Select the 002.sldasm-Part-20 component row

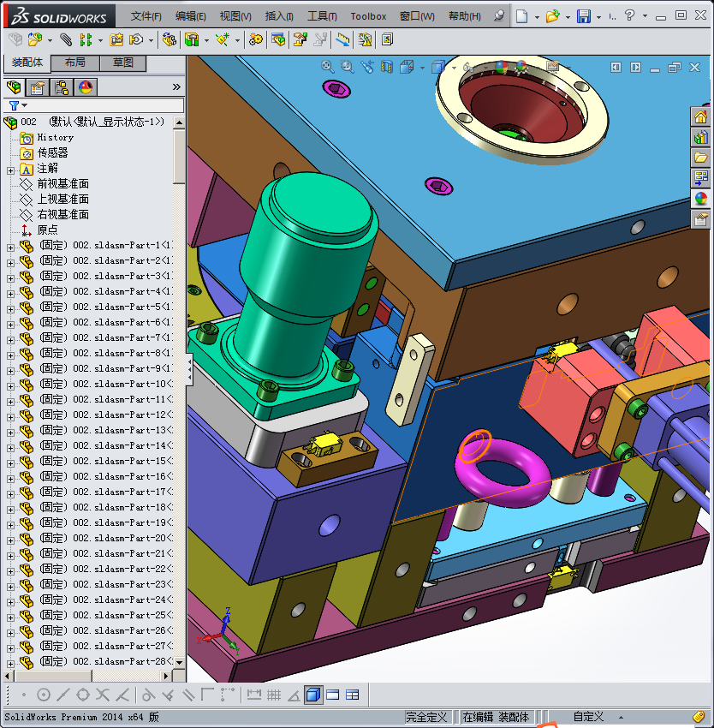[x=106, y=538]
